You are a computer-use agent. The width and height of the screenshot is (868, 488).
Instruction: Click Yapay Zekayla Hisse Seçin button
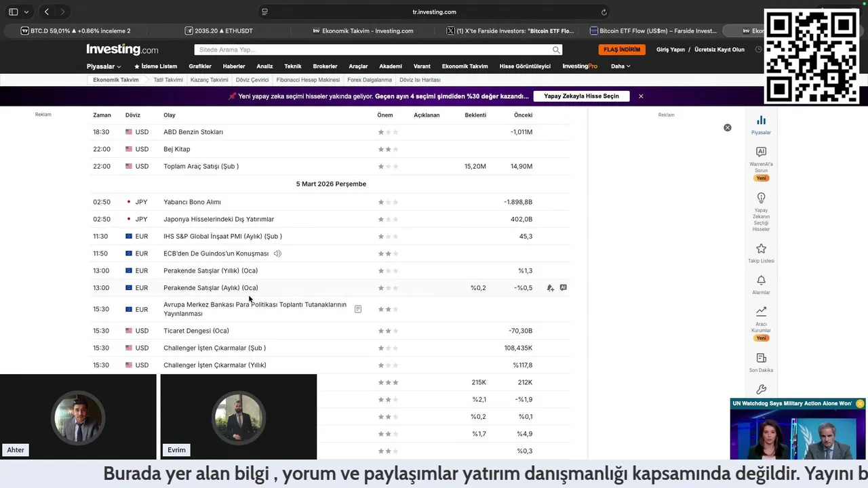click(581, 96)
